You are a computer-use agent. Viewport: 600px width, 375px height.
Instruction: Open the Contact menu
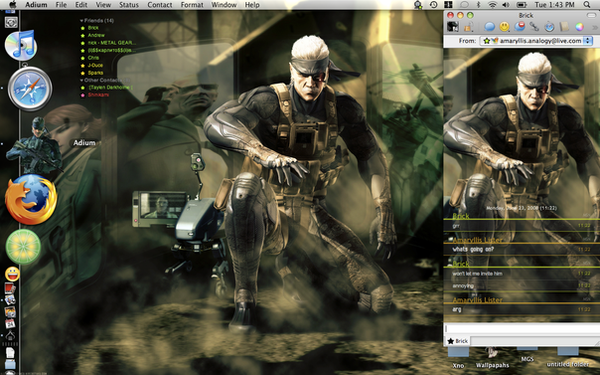[160, 5]
